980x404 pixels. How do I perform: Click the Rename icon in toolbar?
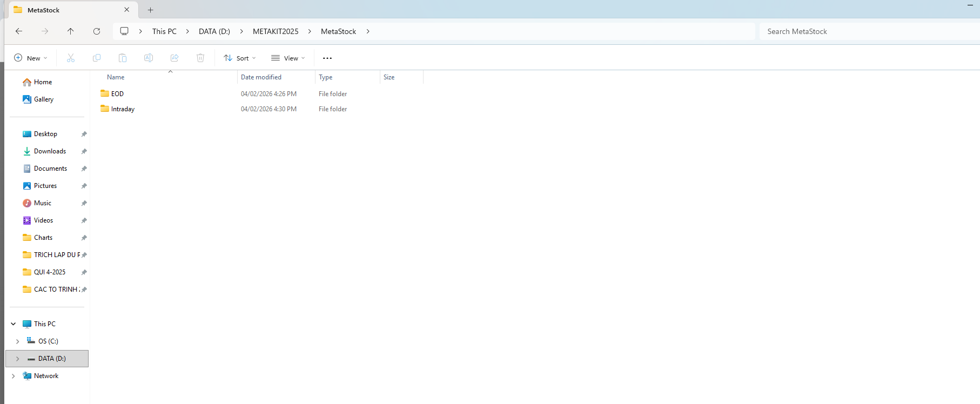(149, 58)
